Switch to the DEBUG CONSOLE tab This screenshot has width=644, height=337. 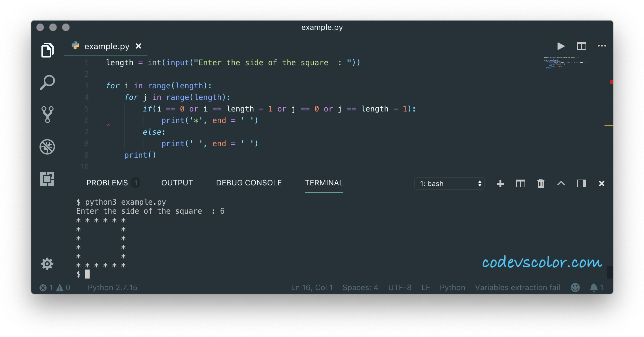(249, 183)
